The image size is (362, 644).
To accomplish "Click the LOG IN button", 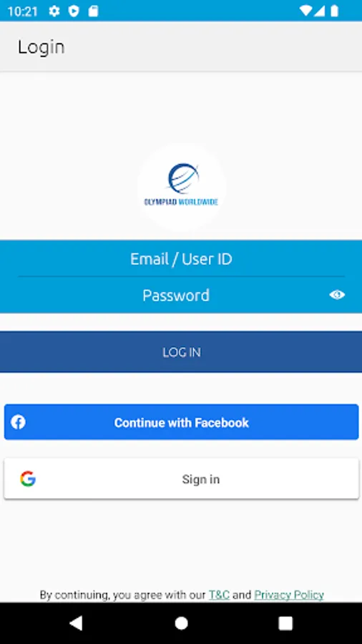I will 181,352.
